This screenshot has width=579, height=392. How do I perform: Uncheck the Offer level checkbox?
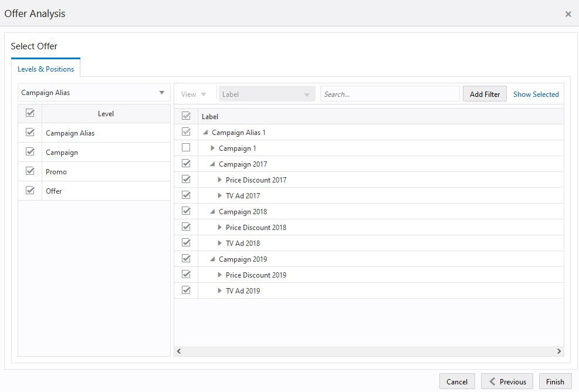tap(30, 191)
